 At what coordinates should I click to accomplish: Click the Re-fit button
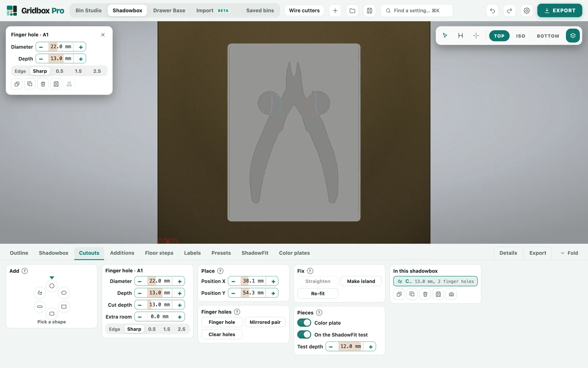point(318,293)
